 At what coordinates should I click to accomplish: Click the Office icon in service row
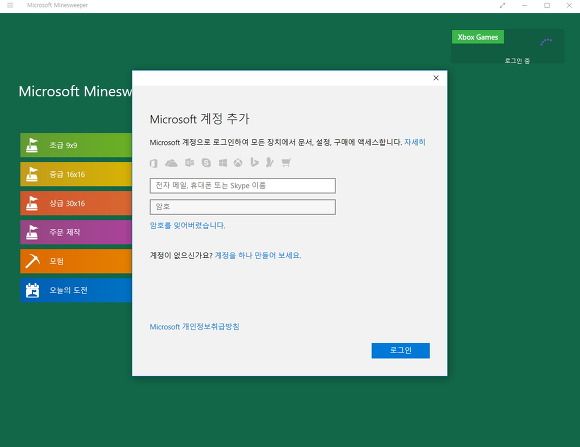[x=154, y=163]
